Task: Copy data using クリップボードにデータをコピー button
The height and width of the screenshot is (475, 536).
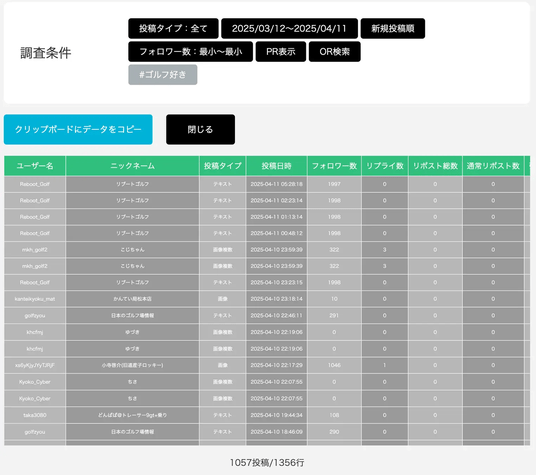Action: [78, 130]
